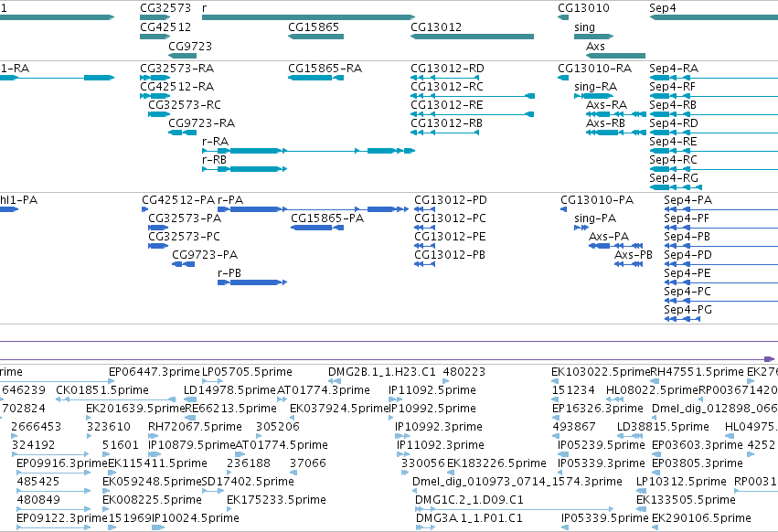The height and width of the screenshot is (532, 778).
Task: Select transcript Axs-RA
Action: tap(606, 105)
